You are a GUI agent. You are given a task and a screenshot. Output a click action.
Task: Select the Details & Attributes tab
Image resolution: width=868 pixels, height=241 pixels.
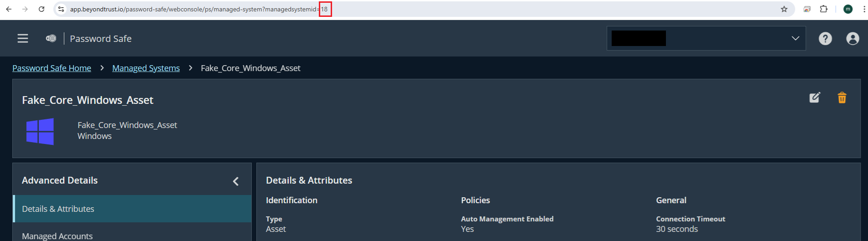click(x=58, y=209)
